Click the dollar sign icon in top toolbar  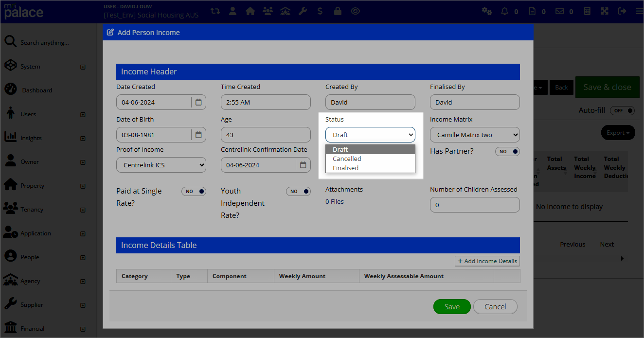point(320,11)
